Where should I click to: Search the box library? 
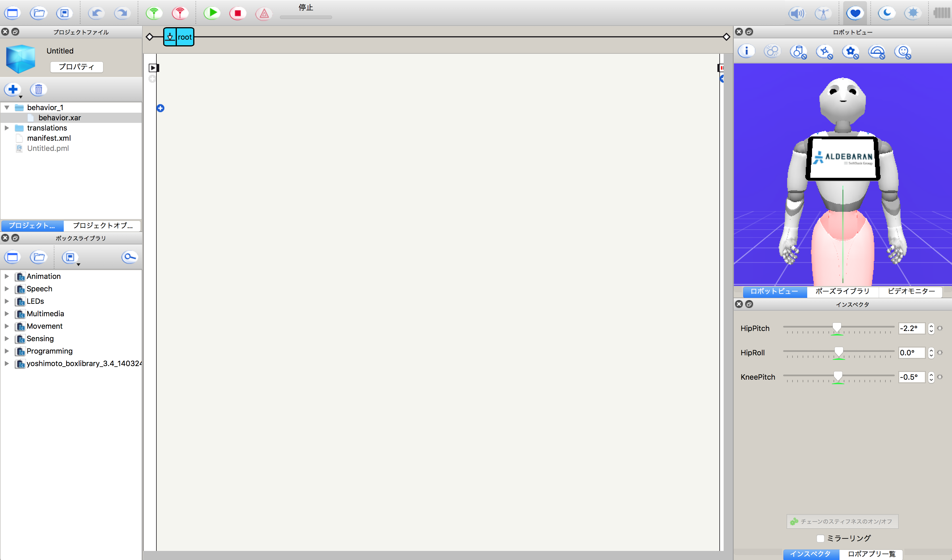tap(129, 257)
